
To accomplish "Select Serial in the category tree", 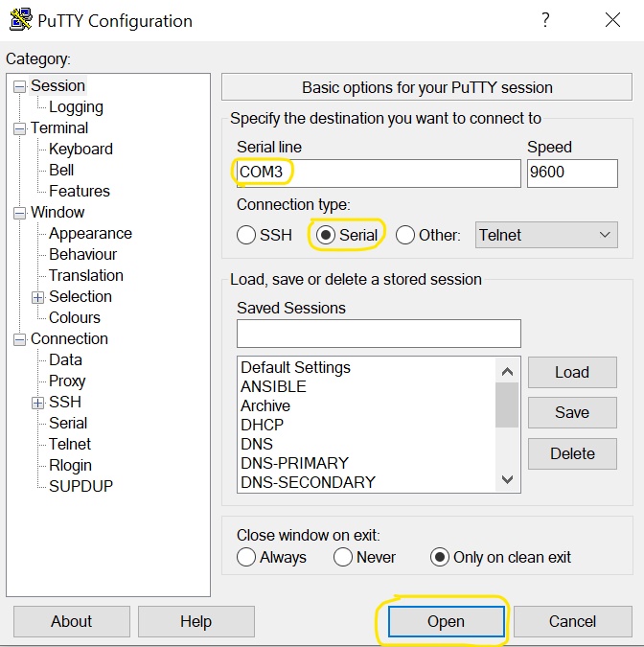I will (x=68, y=424).
